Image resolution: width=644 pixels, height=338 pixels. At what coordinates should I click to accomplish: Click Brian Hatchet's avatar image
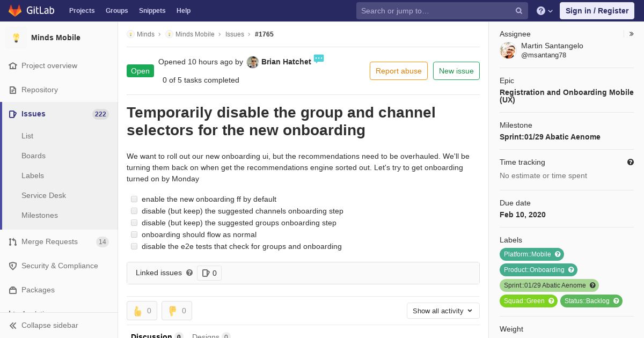(x=253, y=62)
